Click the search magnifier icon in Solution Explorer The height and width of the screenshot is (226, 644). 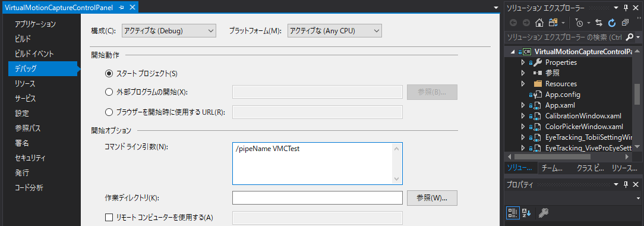629,37
